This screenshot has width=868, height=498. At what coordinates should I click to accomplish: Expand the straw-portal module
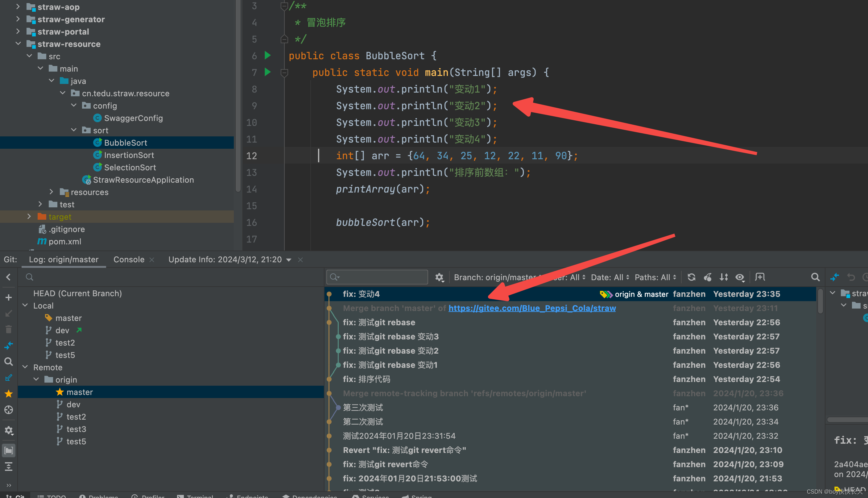click(x=18, y=31)
